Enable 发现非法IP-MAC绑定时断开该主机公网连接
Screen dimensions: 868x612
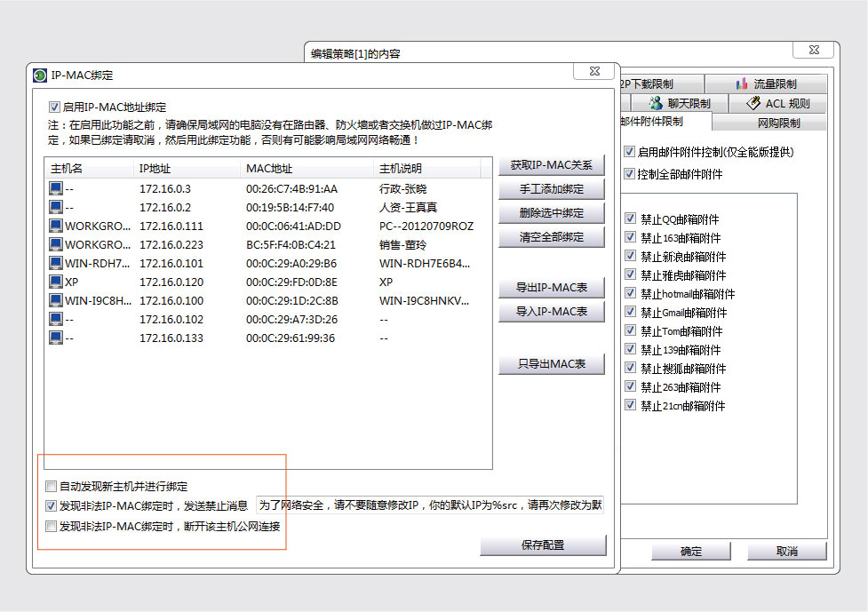[51, 525]
